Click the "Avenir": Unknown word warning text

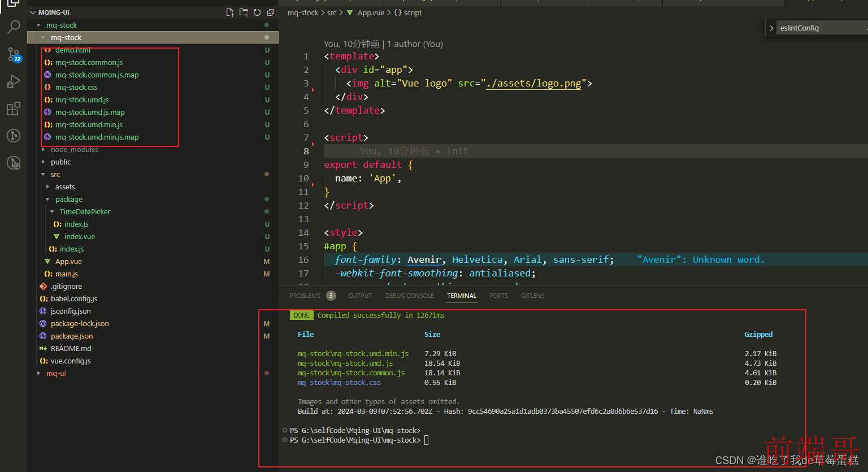(701, 259)
